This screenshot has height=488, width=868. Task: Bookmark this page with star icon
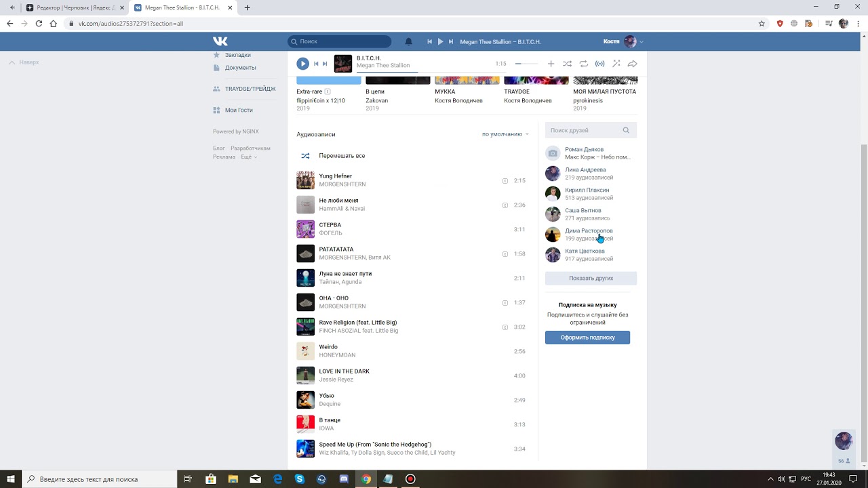(762, 23)
